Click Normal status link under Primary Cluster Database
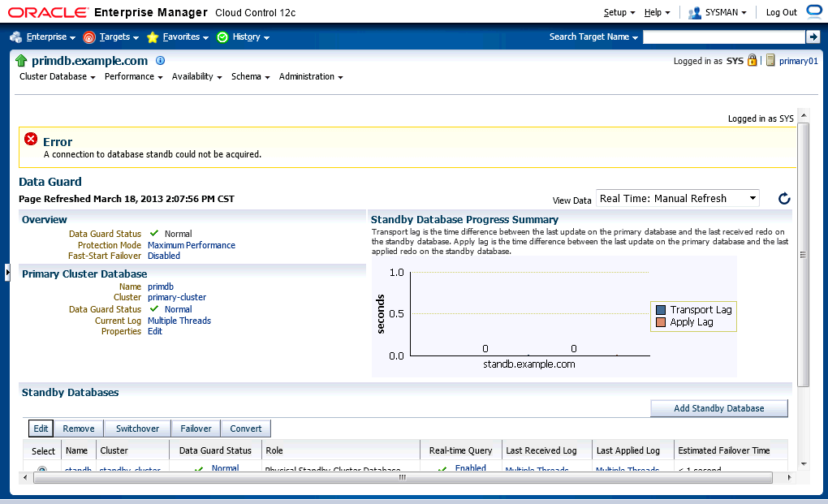The width and height of the screenshot is (828, 504). click(x=178, y=309)
